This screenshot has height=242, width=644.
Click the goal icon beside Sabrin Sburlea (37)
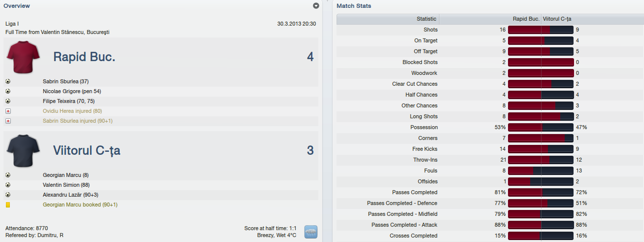(8, 81)
